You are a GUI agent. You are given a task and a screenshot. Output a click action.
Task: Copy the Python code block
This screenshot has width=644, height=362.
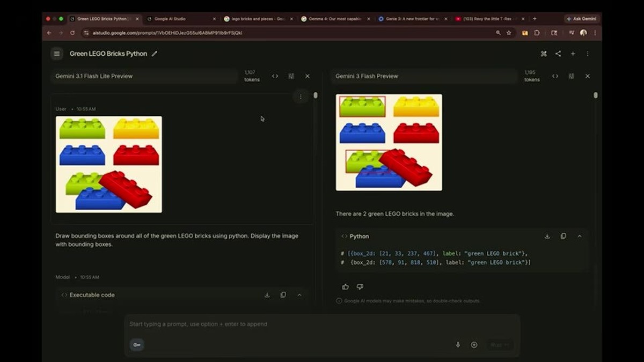[x=563, y=236]
